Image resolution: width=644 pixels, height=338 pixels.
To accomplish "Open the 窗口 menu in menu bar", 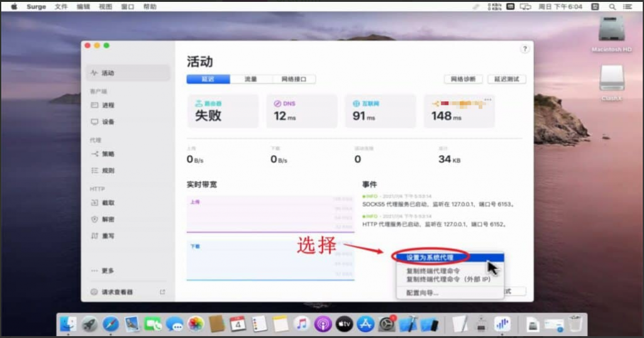I will [x=128, y=7].
